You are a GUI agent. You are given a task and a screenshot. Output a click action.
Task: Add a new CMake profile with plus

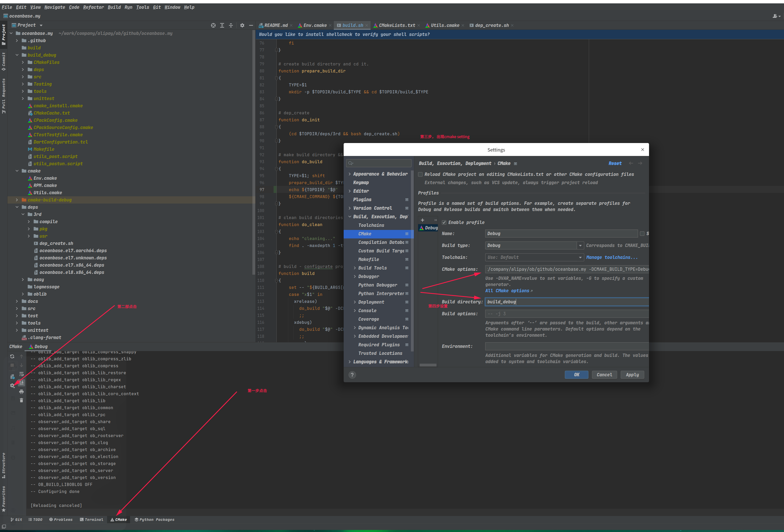pyautogui.click(x=422, y=220)
